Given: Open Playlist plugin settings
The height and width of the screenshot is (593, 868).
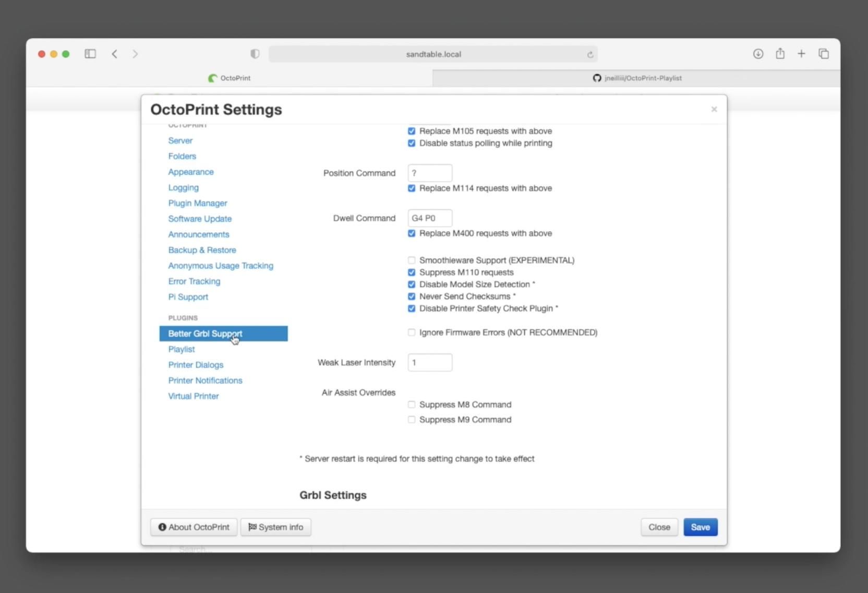Looking at the screenshot, I should coord(182,349).
